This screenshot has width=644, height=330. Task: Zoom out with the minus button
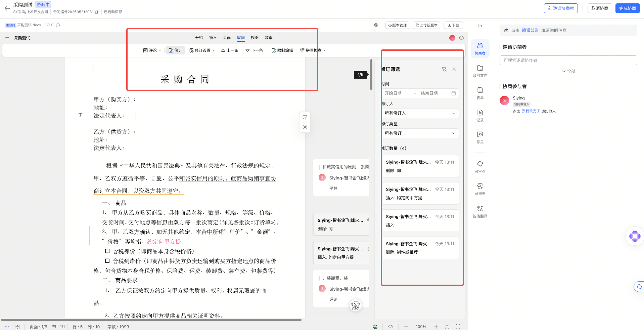(406, 327)
